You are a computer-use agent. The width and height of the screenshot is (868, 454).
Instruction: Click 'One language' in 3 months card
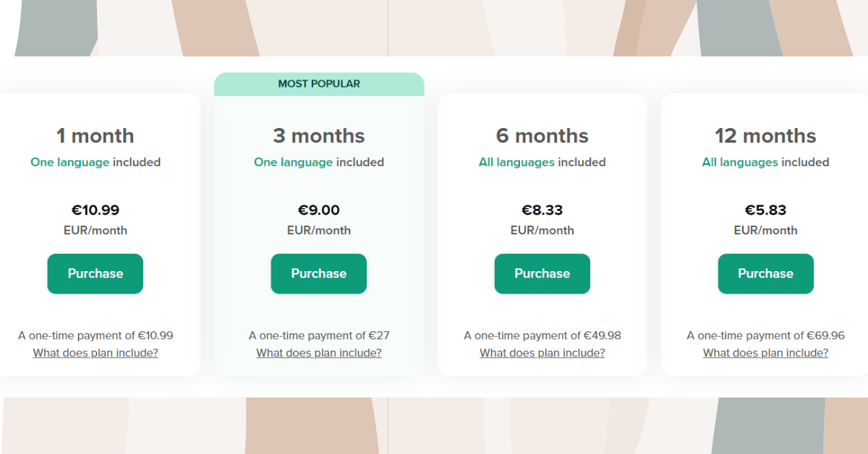point(294,163)
